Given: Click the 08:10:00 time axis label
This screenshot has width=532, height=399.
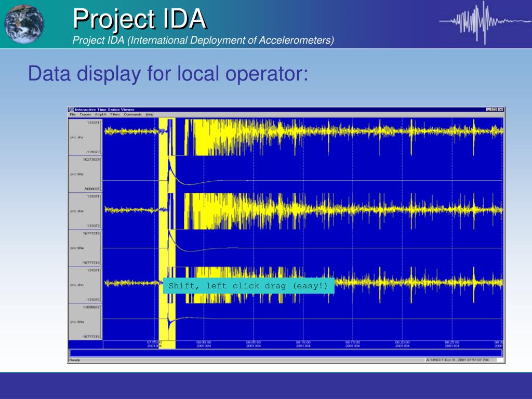Looking at the screenshot, I should (303, 344).
